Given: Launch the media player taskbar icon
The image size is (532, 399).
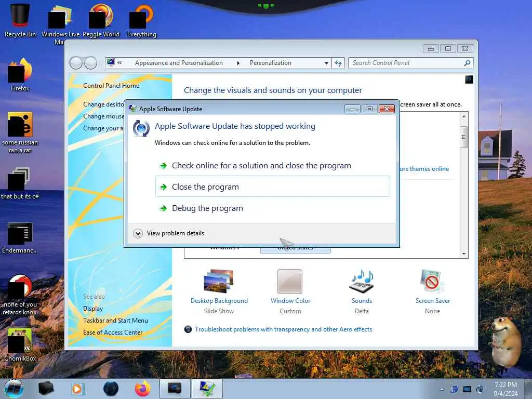Looking at the screenshot, I should coord(78,389).
